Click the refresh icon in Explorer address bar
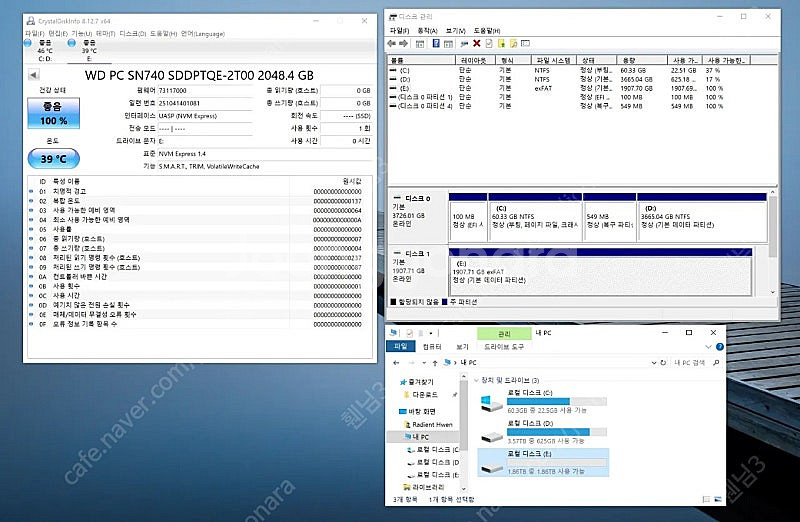Viewport: 800px width, 522px height. (x=663, y=362)
